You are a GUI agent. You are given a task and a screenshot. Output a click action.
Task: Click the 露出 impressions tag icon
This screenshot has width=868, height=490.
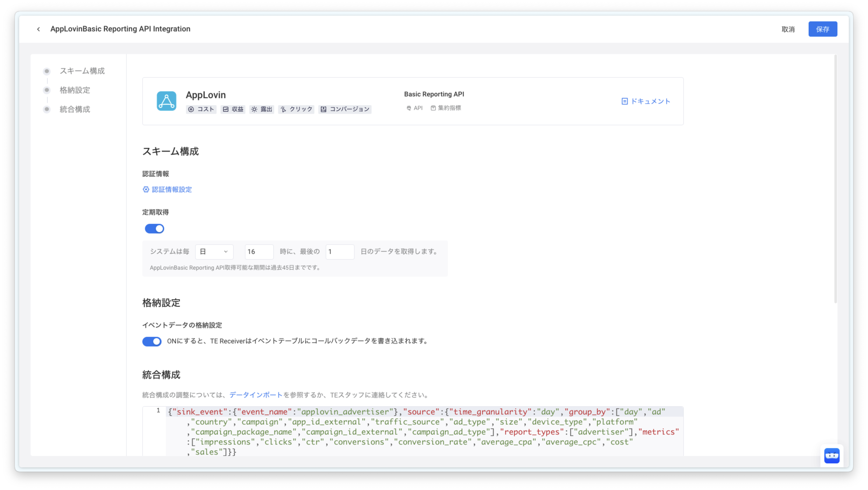click(254, 109)
